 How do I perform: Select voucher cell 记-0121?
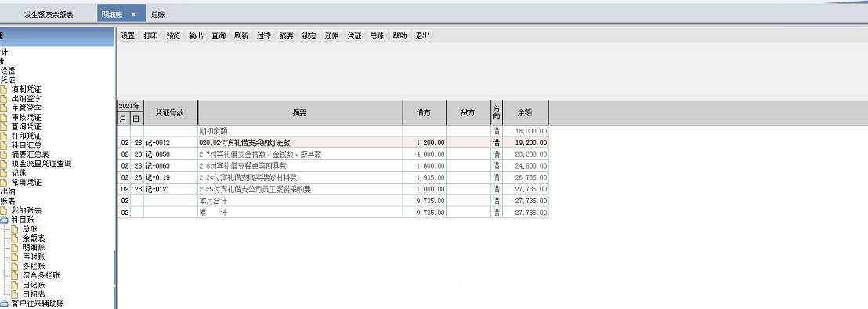171,189
